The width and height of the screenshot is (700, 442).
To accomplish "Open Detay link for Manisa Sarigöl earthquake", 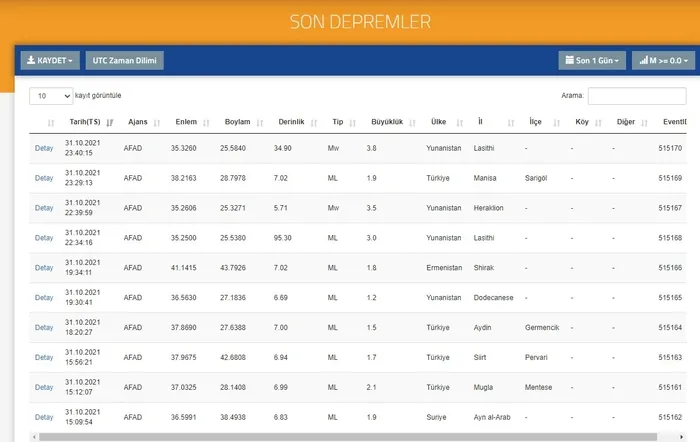I will (x=44, y=178).
